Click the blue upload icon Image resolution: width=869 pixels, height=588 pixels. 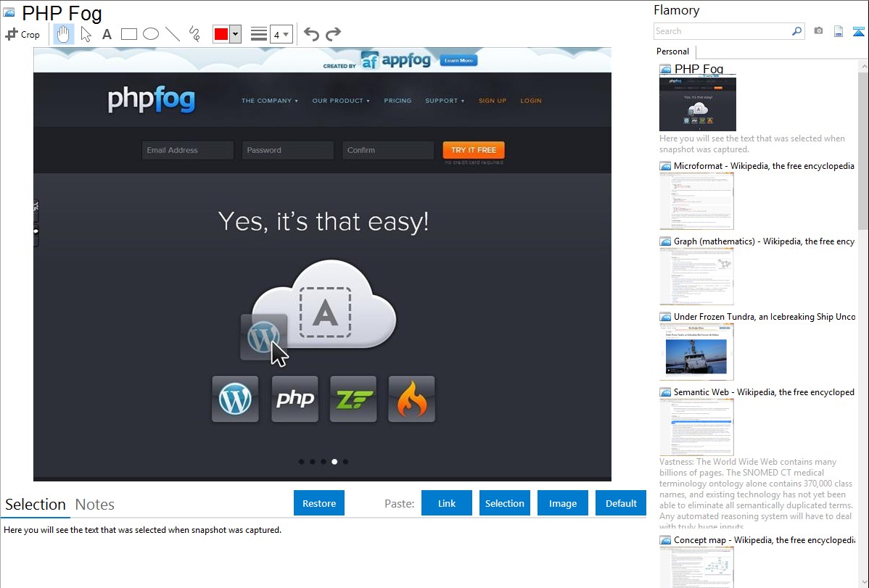(858, 31)
